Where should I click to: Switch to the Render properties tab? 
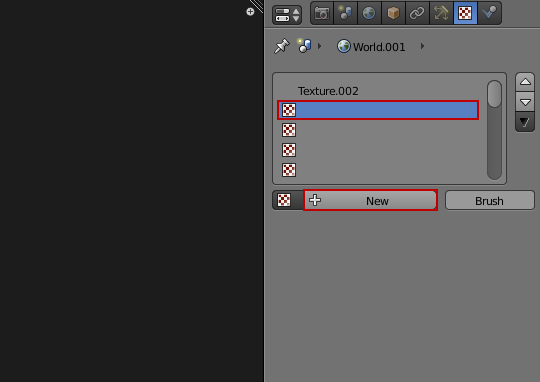322,13
